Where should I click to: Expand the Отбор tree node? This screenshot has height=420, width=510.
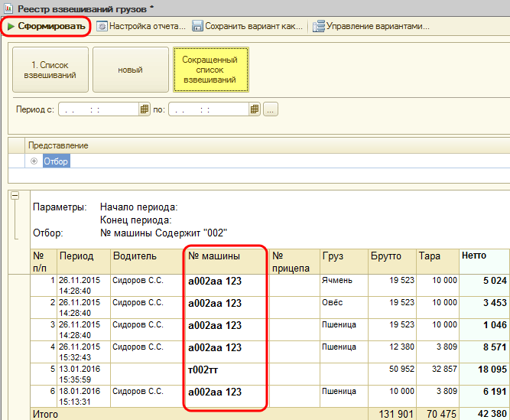(34, 161)
